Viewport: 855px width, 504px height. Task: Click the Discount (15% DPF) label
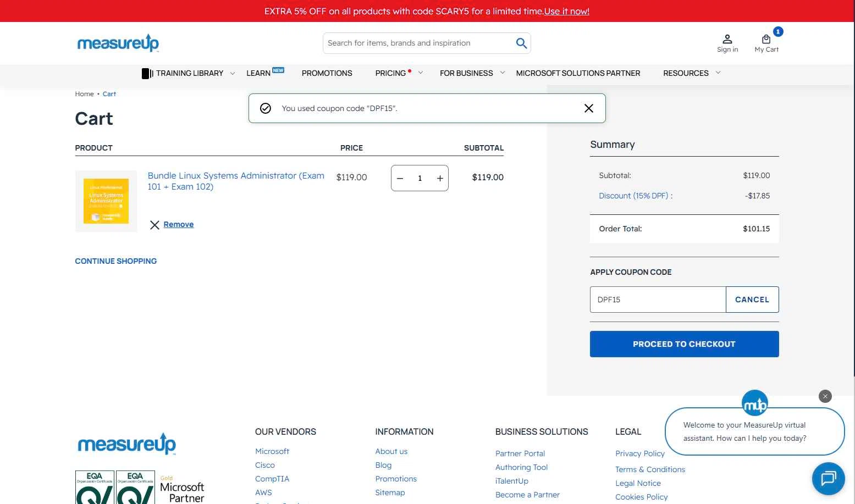[636, 196]
